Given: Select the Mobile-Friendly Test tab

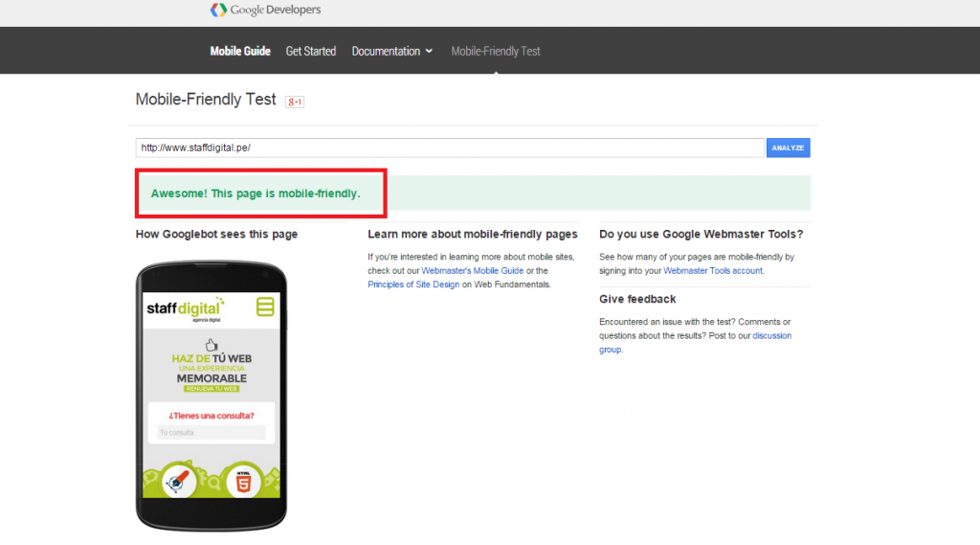Looking at the screenshot, I should click(496, 52).
